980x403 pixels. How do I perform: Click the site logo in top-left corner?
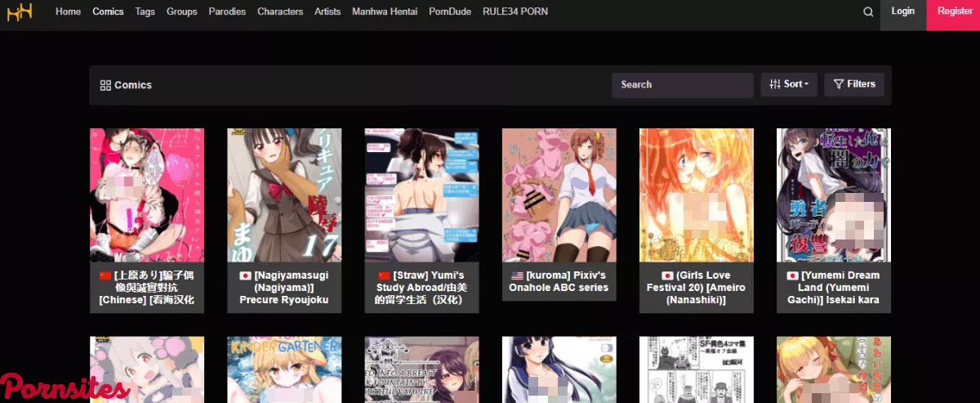[x=20, y=12]
